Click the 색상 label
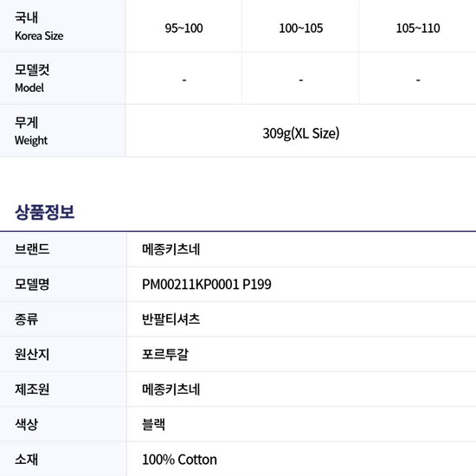This screenshot has height=476, width=476. (27, 424)
